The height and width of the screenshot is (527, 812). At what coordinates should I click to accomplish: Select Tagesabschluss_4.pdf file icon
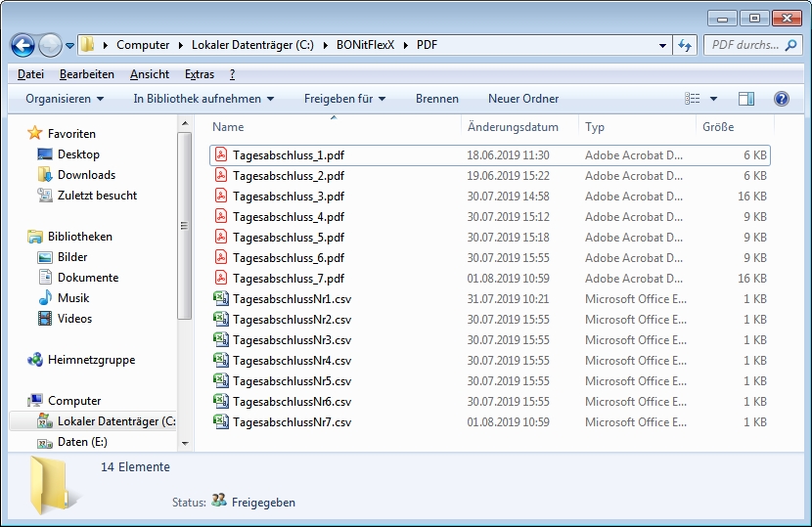pyautogui.click(x=221, y=216)
